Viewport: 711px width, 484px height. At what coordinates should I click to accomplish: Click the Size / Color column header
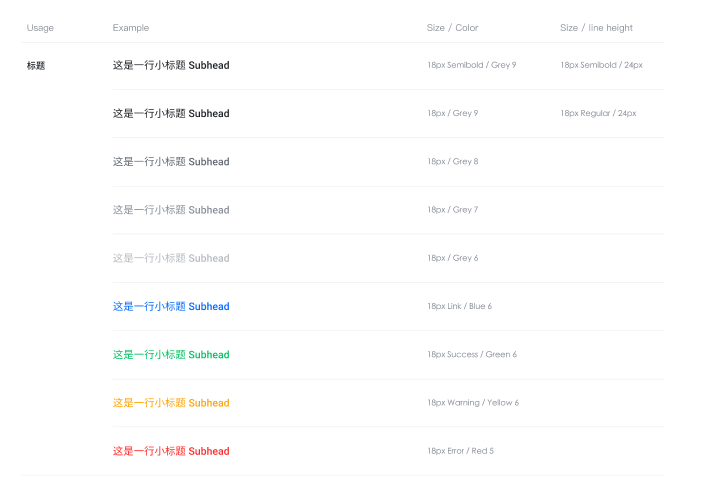tap(452, 28)
